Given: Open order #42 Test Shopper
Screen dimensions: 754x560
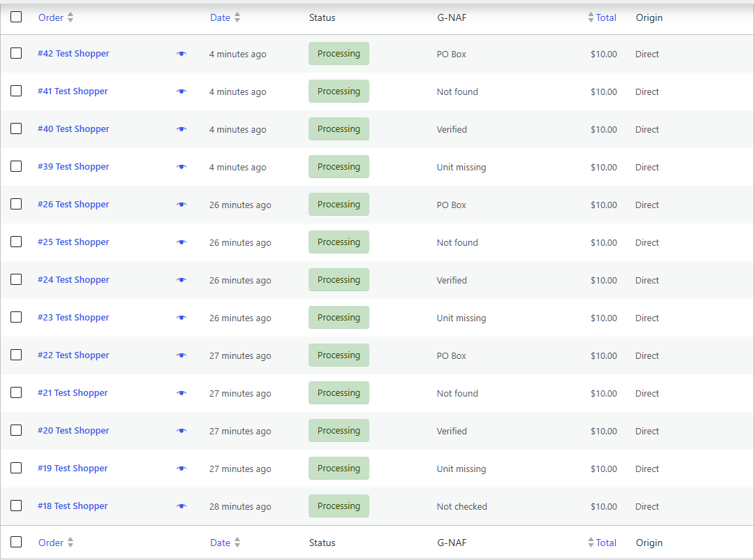Looking at the screenshot, I should 73,53.
